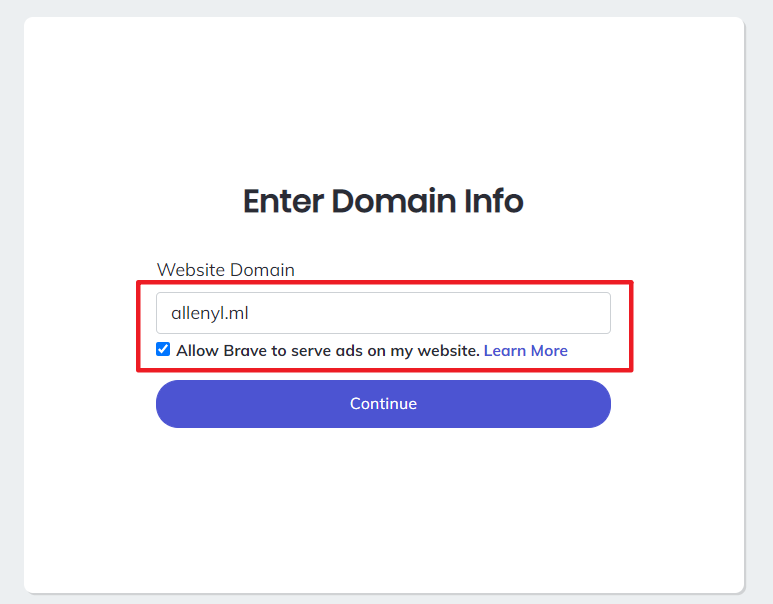The height and width of the screenshot is (604, 773).
Task: Submit the domain with Continue
Action: tap(383, 404)
